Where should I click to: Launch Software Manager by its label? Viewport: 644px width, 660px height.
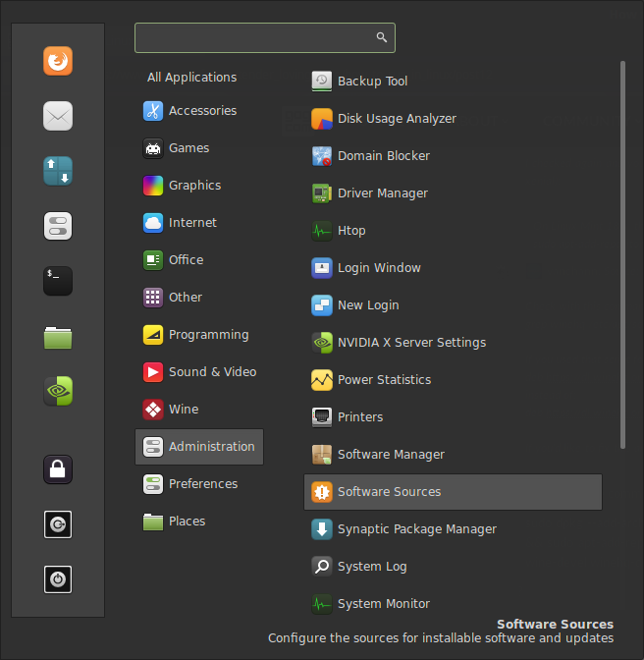[391, 455]
